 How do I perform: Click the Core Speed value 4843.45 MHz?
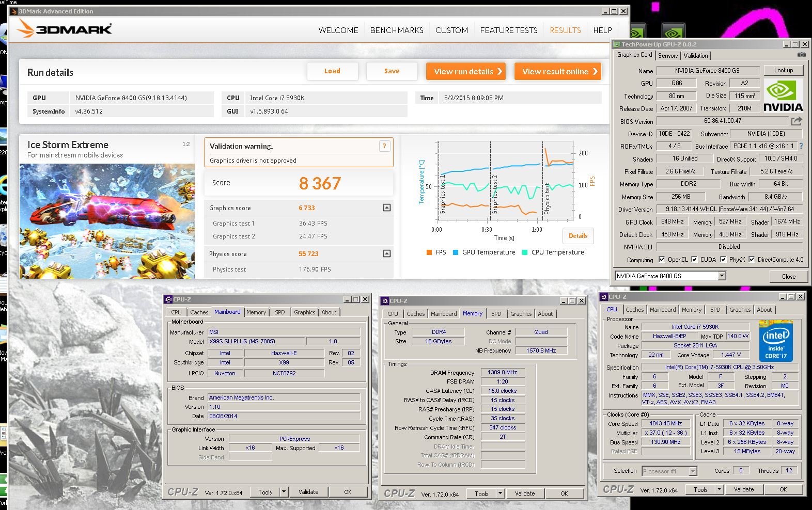pyautogui.click(x=666, y=423)
